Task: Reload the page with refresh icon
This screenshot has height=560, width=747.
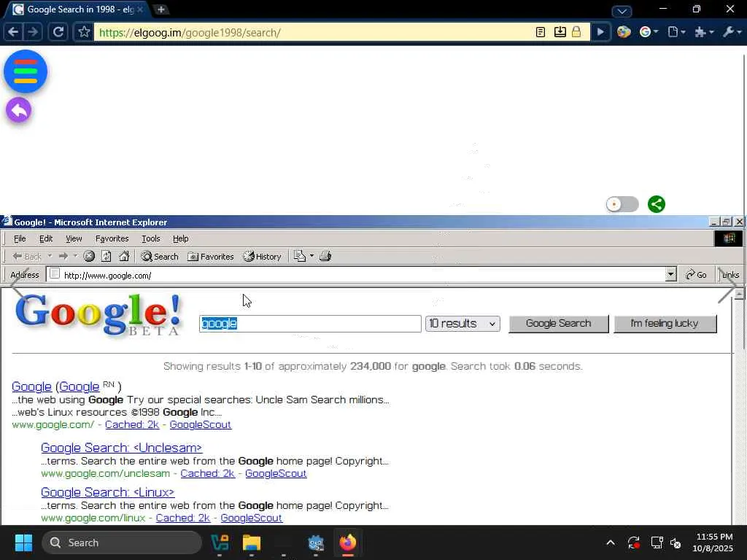Action: click(x=58, y=32)
